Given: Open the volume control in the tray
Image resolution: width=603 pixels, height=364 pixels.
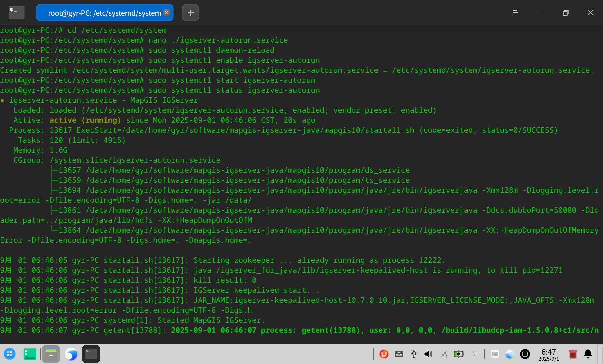Looking at the screenshot, I should (428, 354).
